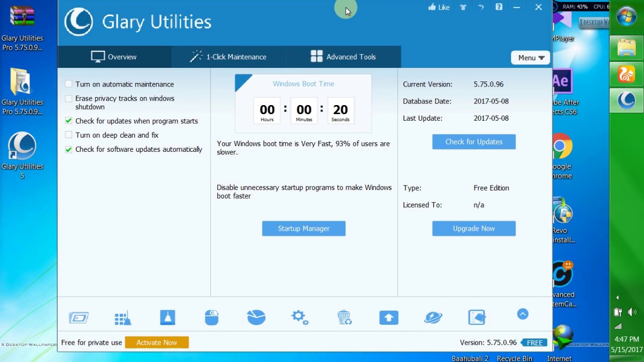Open the Menu dropdown
The image size is (644, 362).
(530, 57)
